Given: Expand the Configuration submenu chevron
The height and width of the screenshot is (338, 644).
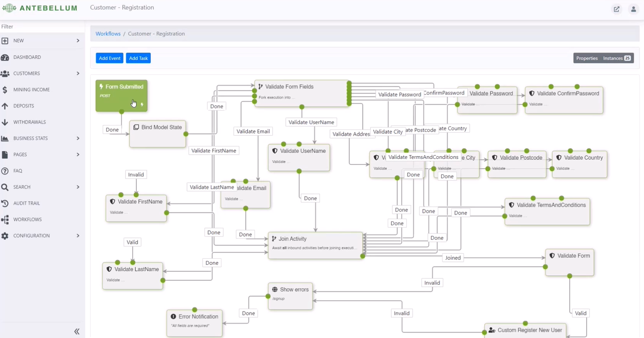Looking at the screenshot, I should (78, 236).
